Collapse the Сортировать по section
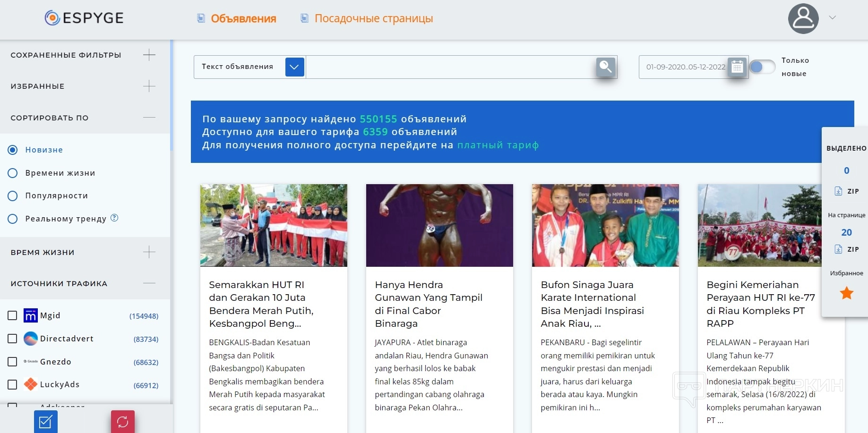The height and width of the screenshot is (433, 868). (149, 118)
